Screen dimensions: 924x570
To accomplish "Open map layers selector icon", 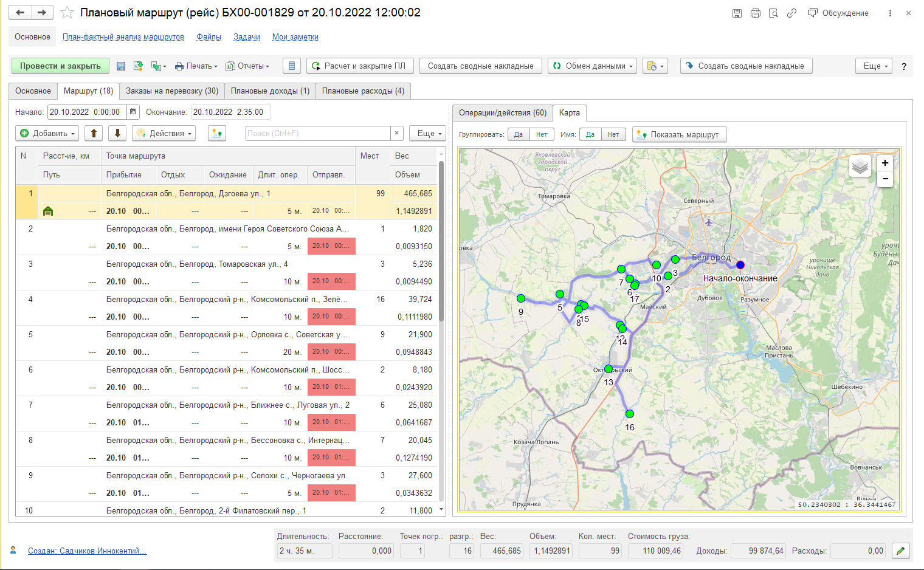I will point(860,166).
